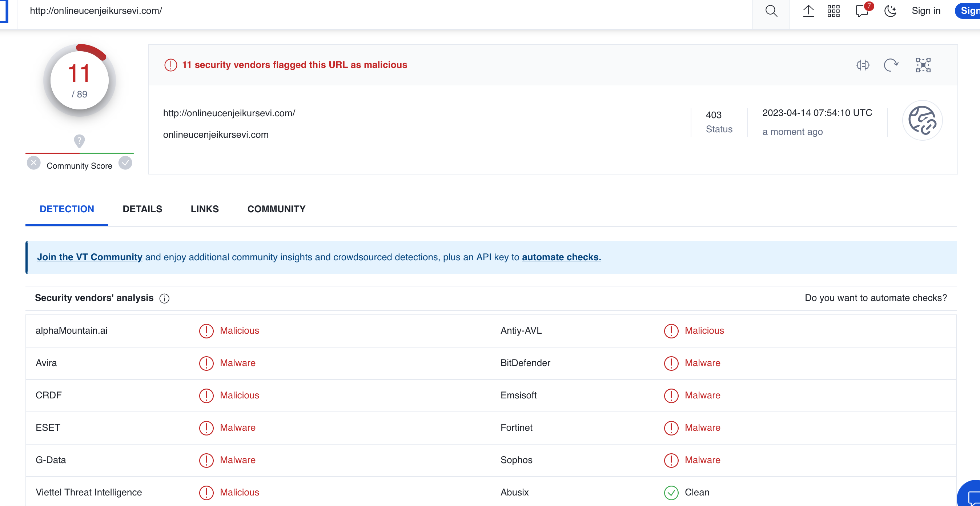
Task: Click Viettel Threat Intelligence alert icon
Action: [206, 492]
